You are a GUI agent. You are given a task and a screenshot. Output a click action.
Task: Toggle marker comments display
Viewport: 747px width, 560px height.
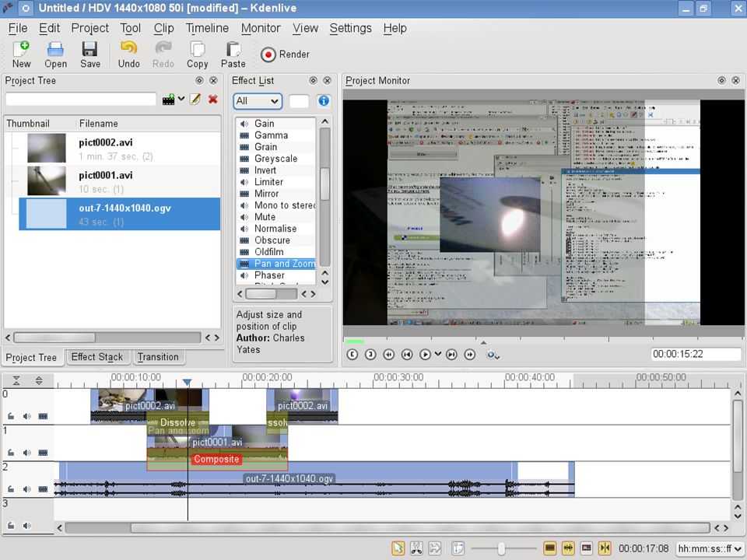[x=587, y=548]
